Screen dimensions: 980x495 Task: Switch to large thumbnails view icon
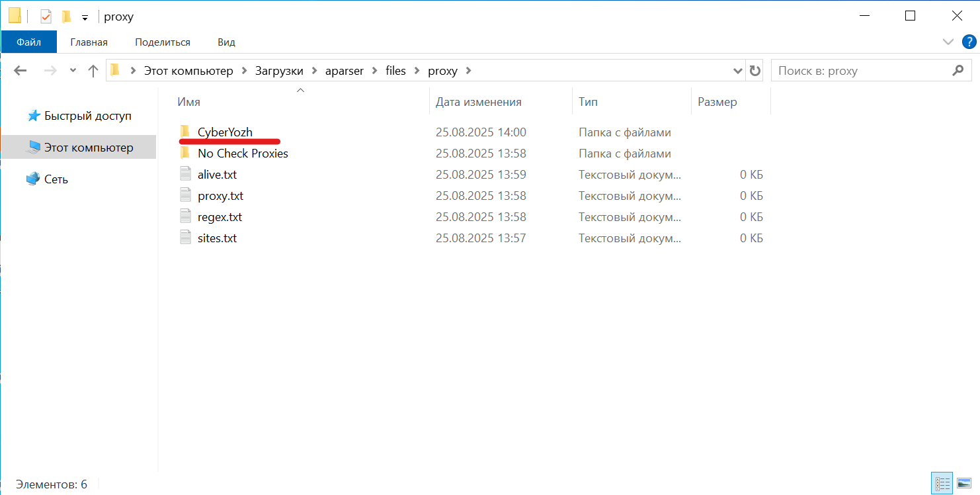[x=963, y=484]
